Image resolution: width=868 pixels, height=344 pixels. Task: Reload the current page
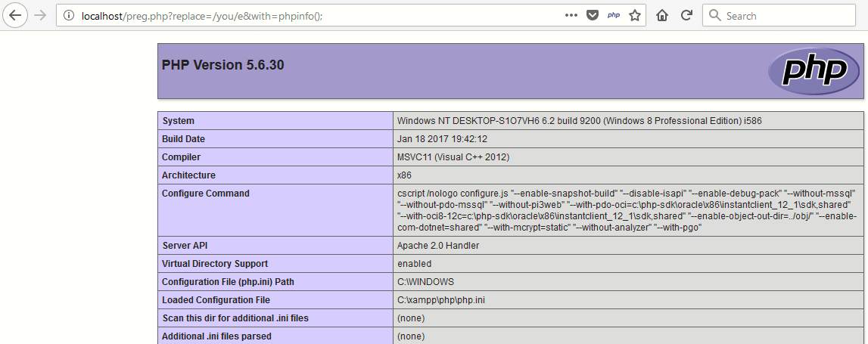tap(686, 15)
